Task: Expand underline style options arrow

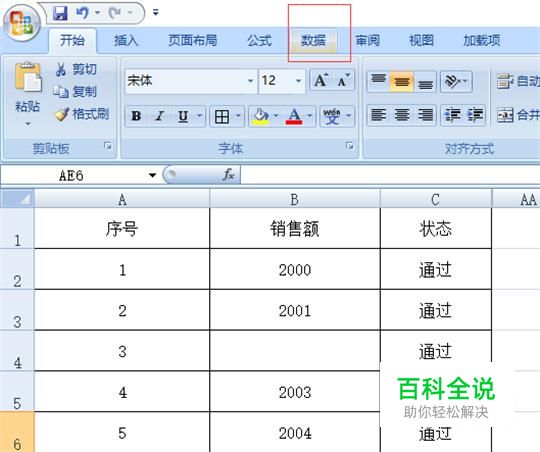Action: tap(199, 116)
